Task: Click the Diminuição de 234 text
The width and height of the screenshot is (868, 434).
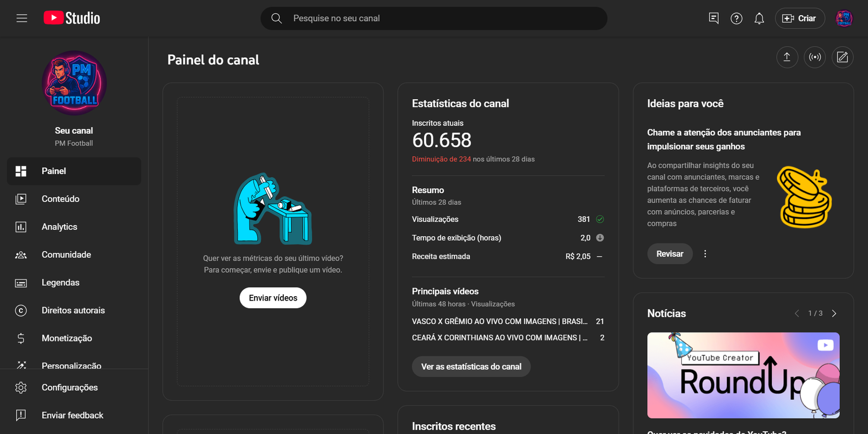Action: [x=441, y=159]
